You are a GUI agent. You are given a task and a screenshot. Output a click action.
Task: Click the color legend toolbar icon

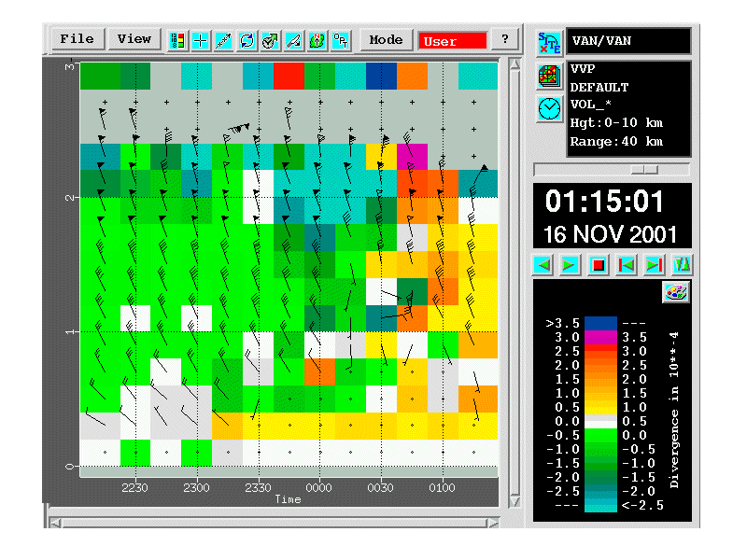click(x=177, y=40)
